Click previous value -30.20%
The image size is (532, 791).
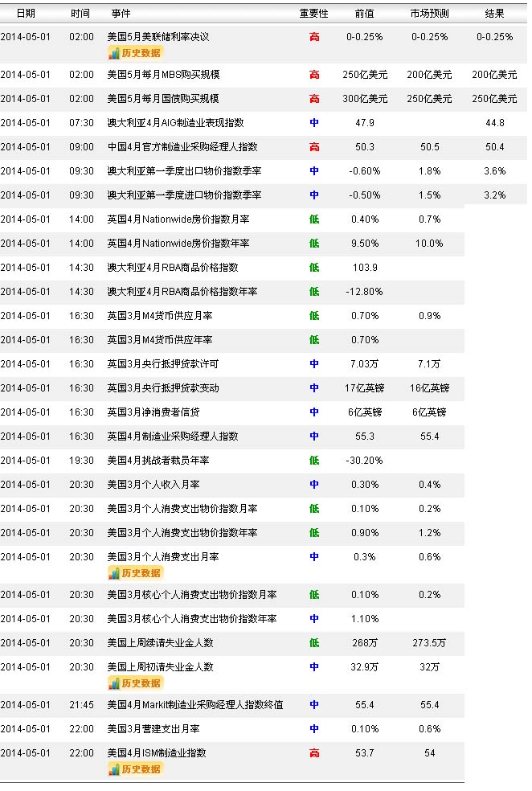click(x=365, y=461)
